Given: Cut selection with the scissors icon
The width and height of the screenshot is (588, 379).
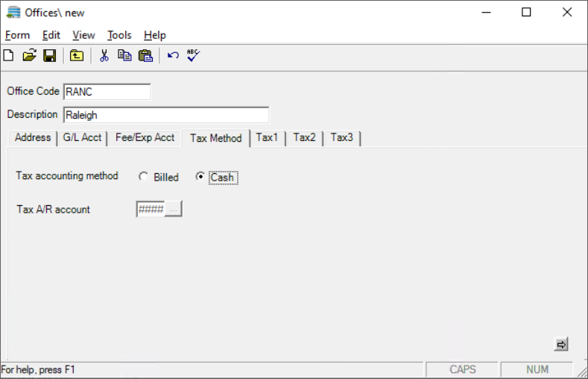Looking at the screenshot, I should 104,56.
